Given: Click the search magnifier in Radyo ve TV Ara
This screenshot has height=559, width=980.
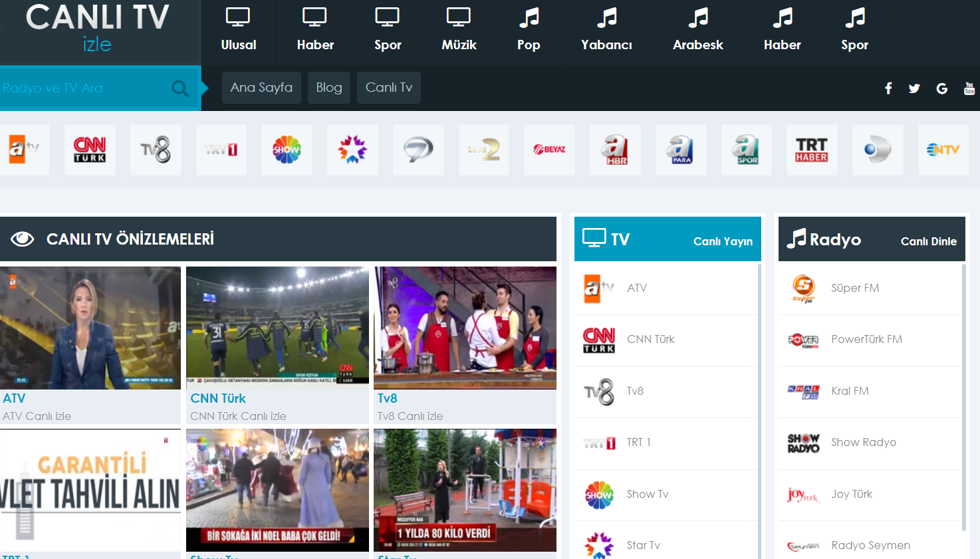Looking at the screenshot, I should 179,87.
